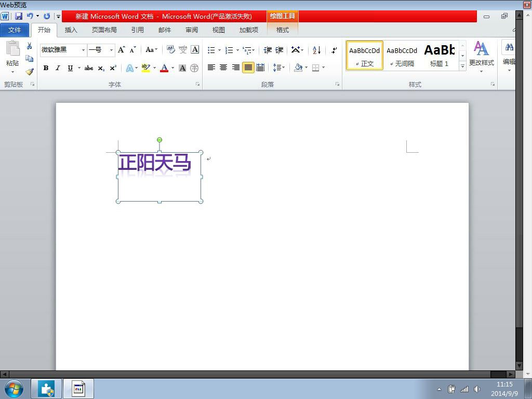532x399 pixels.
Task: Align text left
Action: (211, 68)
